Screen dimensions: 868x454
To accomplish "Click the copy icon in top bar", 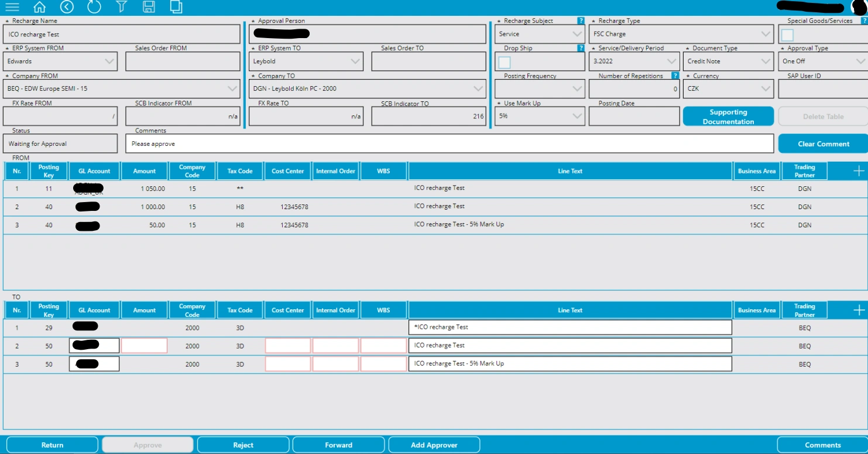I will coord(176,7).
